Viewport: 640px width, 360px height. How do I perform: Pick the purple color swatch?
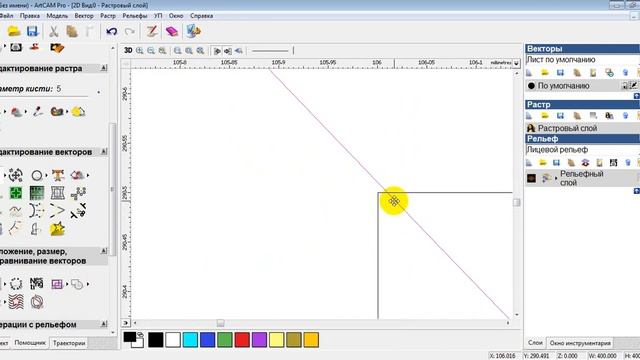tap(259, 340)
